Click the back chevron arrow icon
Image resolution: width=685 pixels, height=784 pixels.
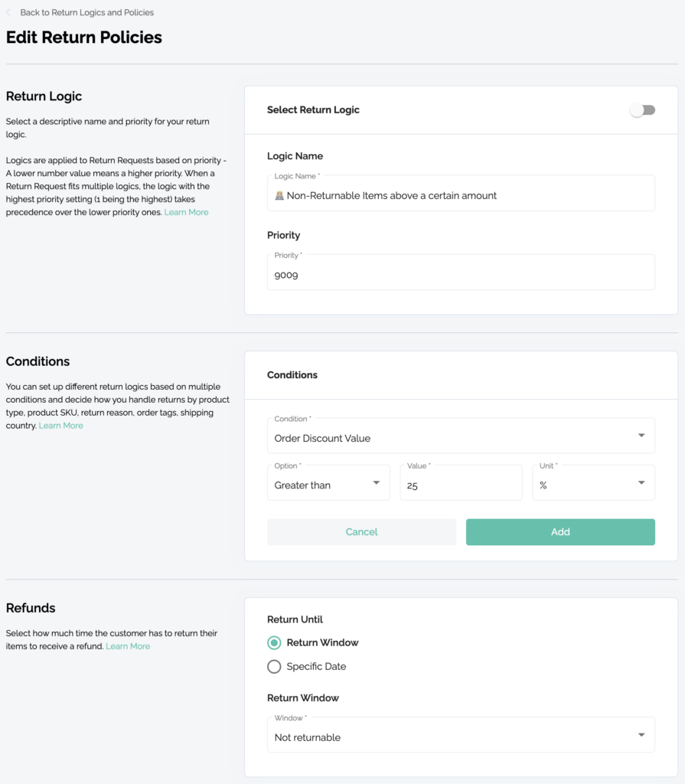click(x=9, y=12)
